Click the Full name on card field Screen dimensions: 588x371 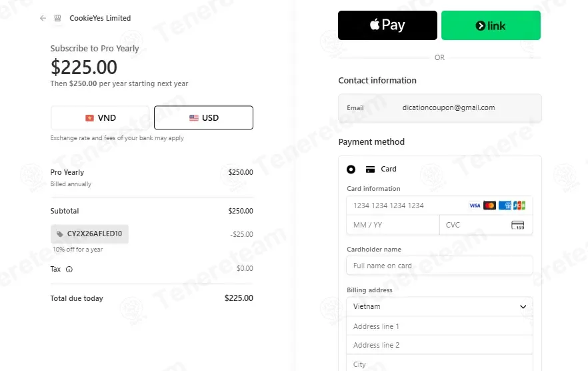click(x=439, y=266)
